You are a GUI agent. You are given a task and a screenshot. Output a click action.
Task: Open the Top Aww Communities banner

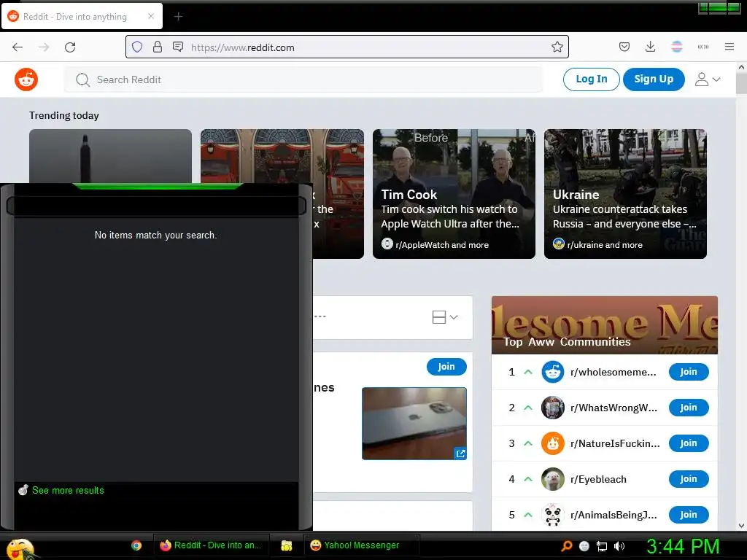(605, 325)
